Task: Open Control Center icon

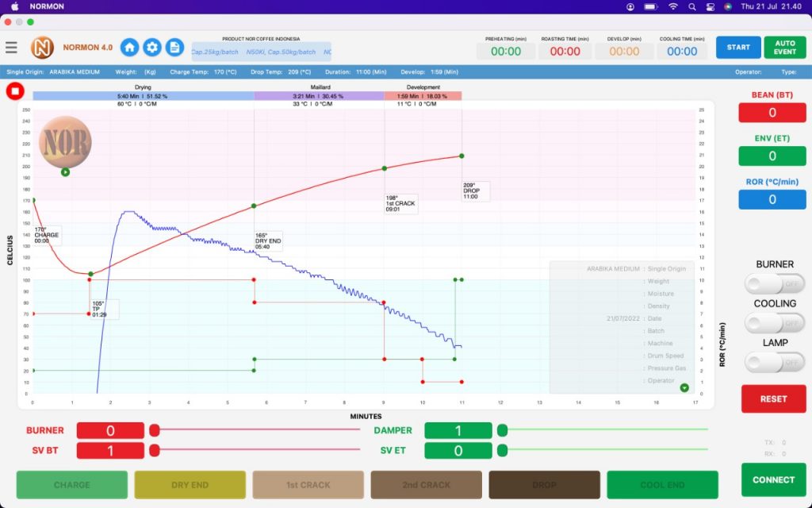Action: coord(710,6)
